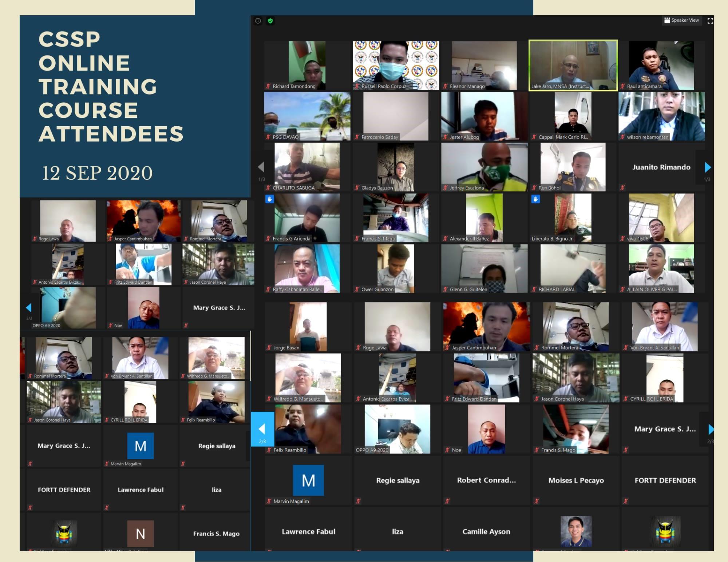The width and height of the screenshot is (728, 562).
Task: Click muted mic icon beside Gladys Bauzon
Action: 357,188
